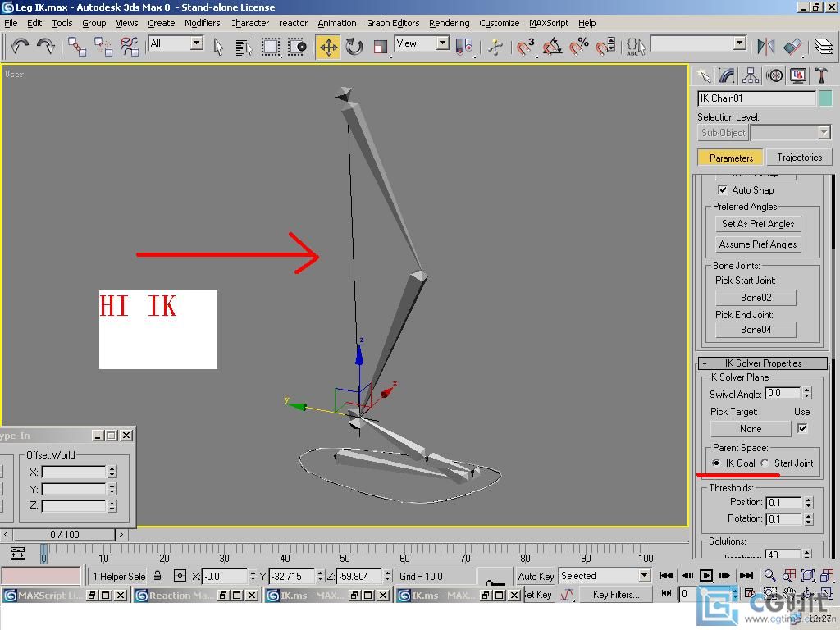Select IK Goal parent space
The height and width of the screenshot is (630, 840).
click(716, 463)
